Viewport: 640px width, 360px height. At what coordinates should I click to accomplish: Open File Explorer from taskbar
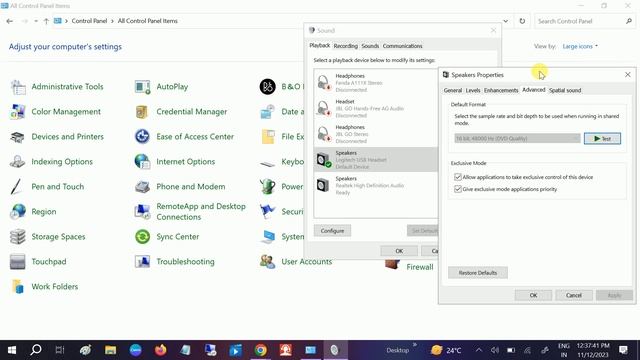[x=110, y=350]
